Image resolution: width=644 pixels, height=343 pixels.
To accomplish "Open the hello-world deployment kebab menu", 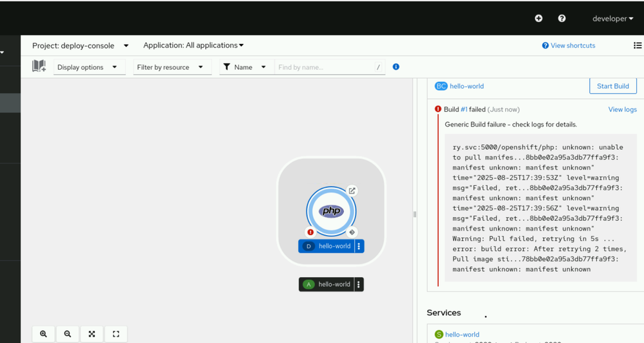I will click(x=359, y=246).
